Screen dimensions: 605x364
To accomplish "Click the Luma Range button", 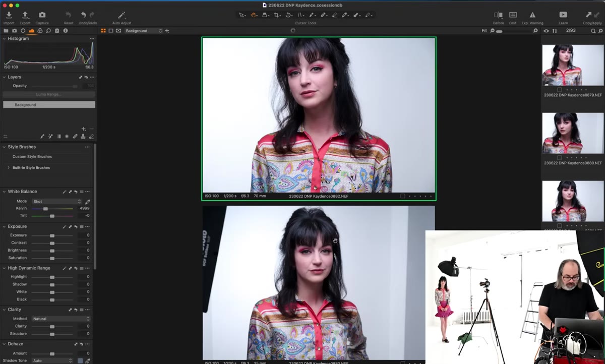I will click(x=49, y=94).
